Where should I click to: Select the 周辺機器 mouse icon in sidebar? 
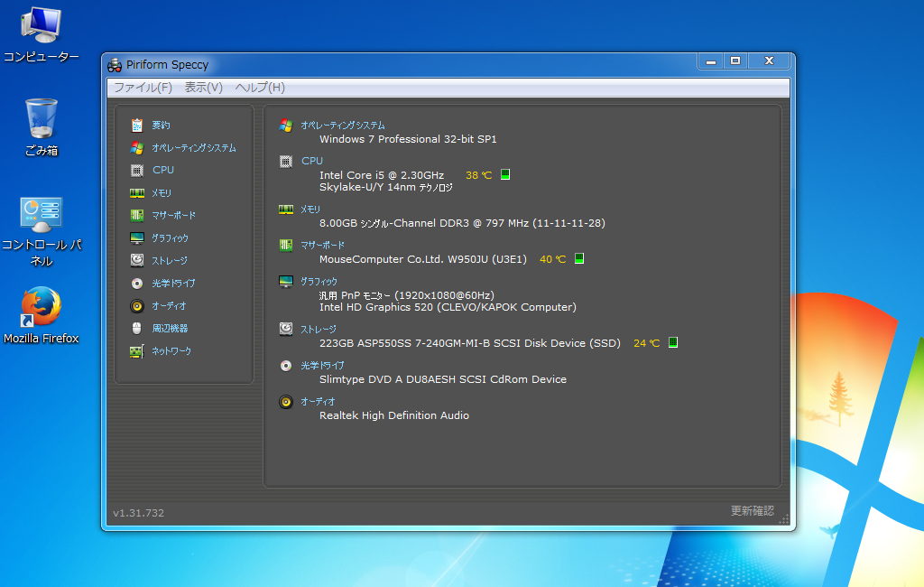point(137,328)
